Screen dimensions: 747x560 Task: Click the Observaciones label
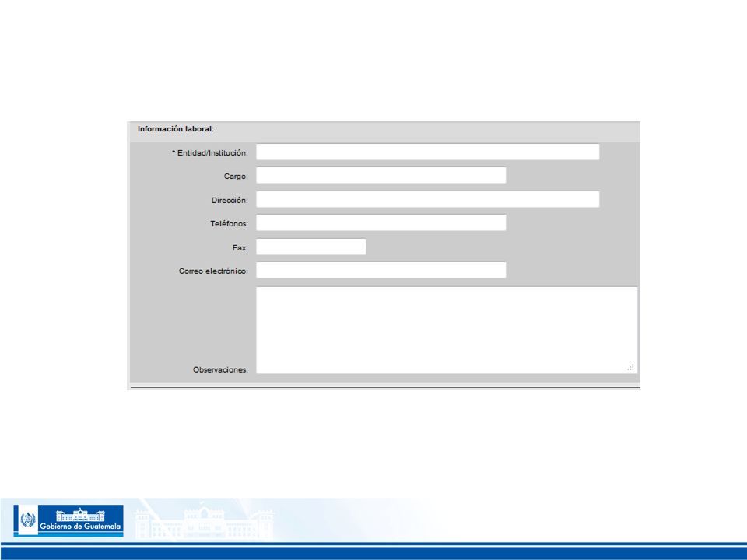[220, 369]
